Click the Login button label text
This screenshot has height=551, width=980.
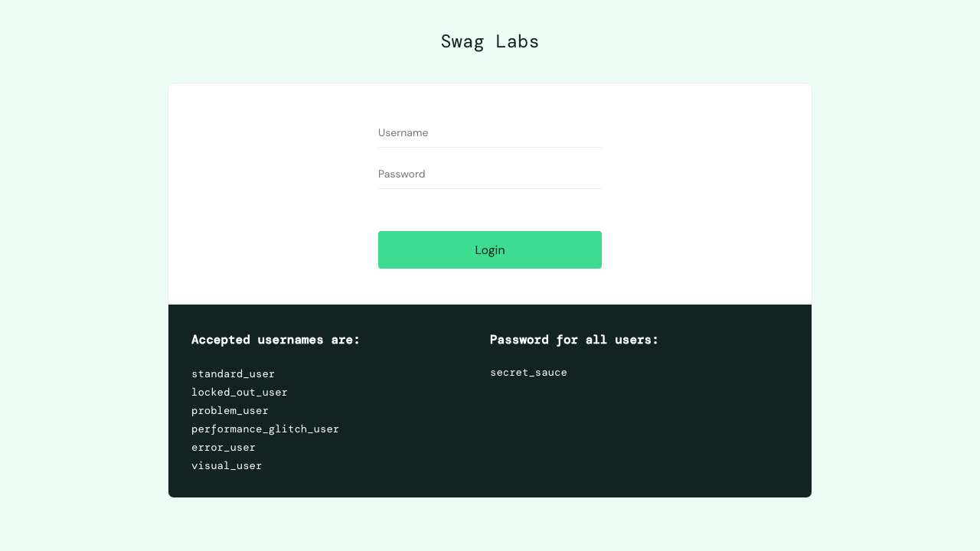click(490, 249)
